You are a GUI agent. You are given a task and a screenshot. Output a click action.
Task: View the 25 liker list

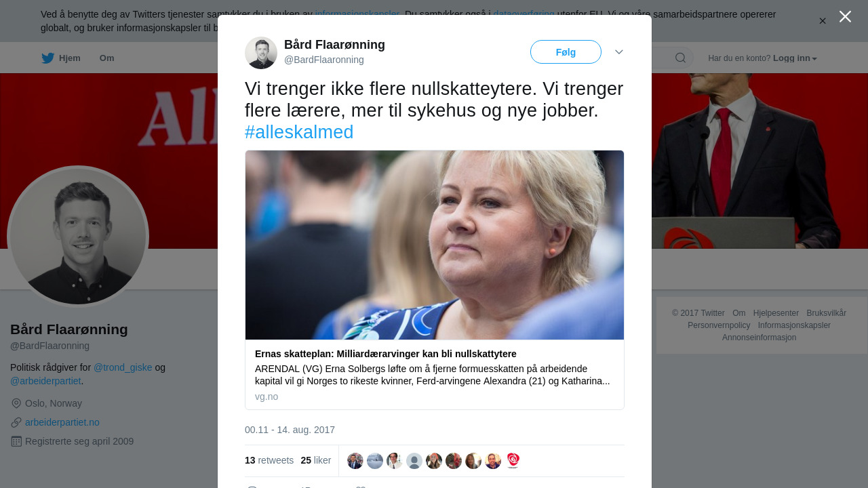(316, 460)
